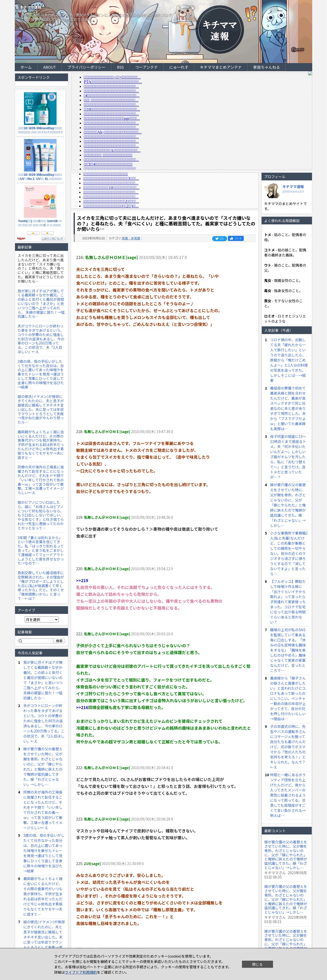Click the キチママ速報 round header logo
Viewport: 327px width, 980px height.
220,30
